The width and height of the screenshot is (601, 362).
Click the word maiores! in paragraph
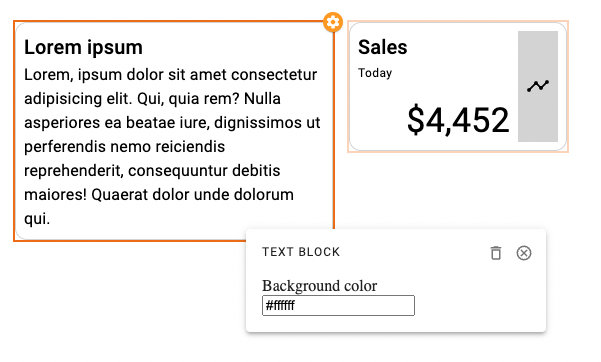click(56, 195)
